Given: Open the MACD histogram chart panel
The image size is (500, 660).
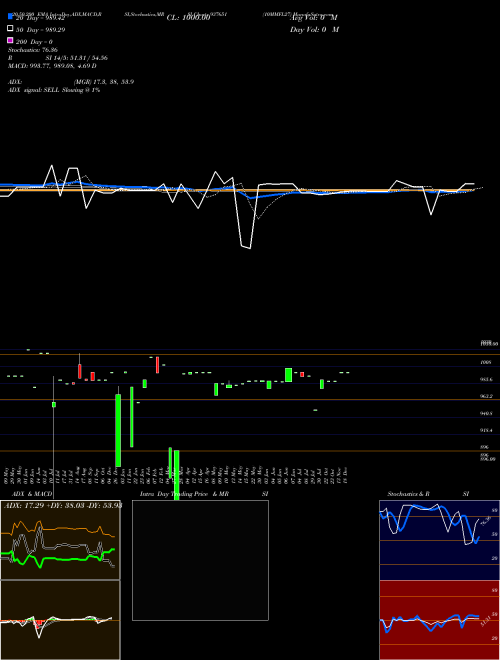Looking at the screenshot, I should (60, 620).
